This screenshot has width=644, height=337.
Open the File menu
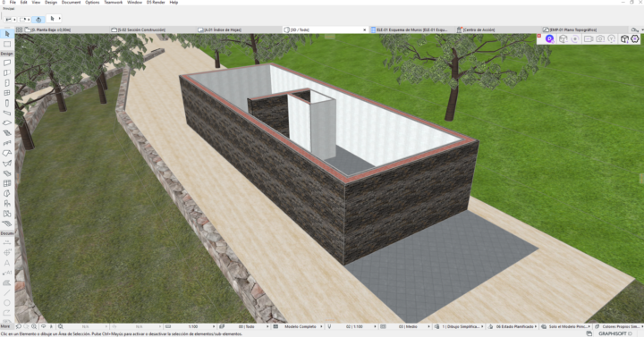(x=13, y=3)
